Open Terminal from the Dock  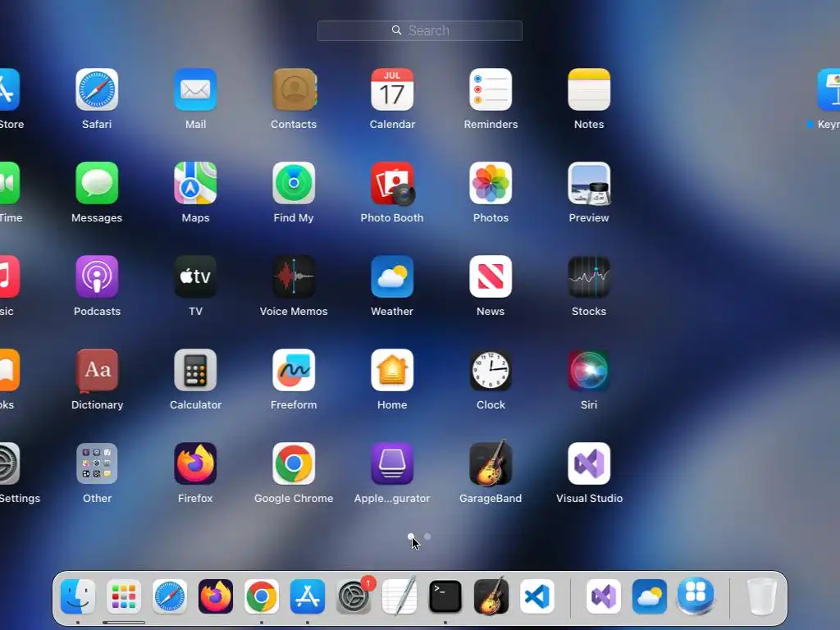click(445, 596)
